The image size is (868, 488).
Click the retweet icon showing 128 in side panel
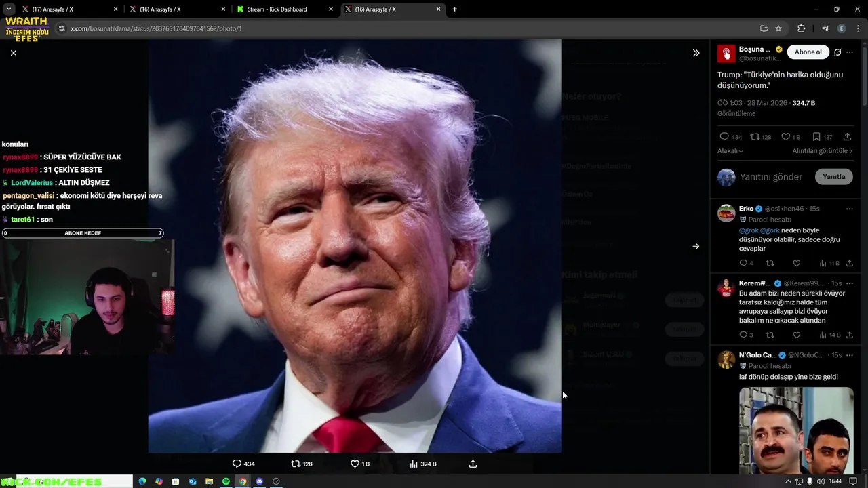coord(755,137)
